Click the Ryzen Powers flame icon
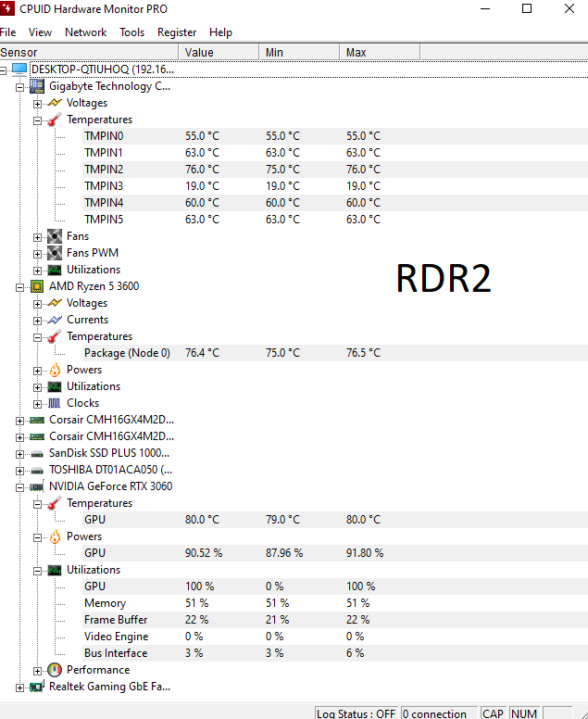Viewport: 588px width, 719px height. click(55, 370)
